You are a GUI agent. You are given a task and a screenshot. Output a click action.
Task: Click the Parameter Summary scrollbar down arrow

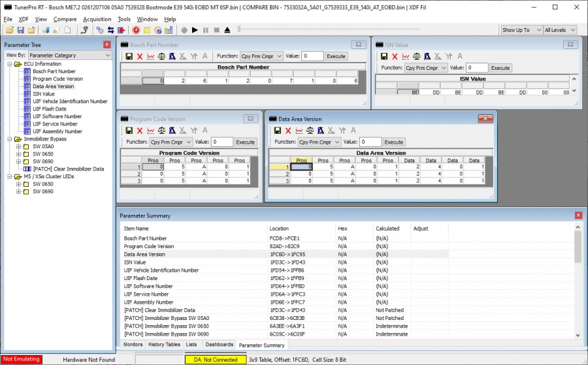tap(578, 336)
